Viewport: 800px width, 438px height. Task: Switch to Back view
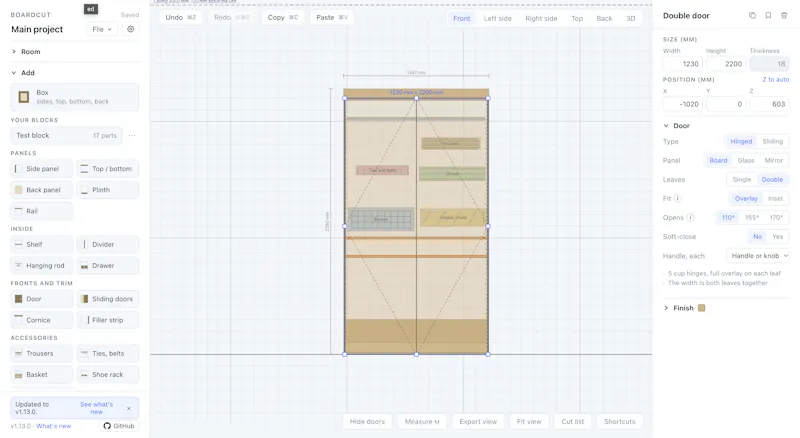[x=604, y=18]
